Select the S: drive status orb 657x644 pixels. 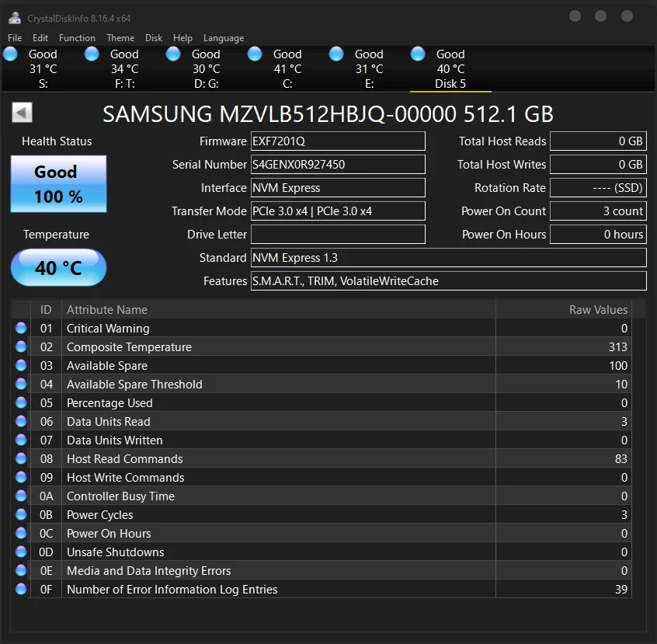(10, 54)
